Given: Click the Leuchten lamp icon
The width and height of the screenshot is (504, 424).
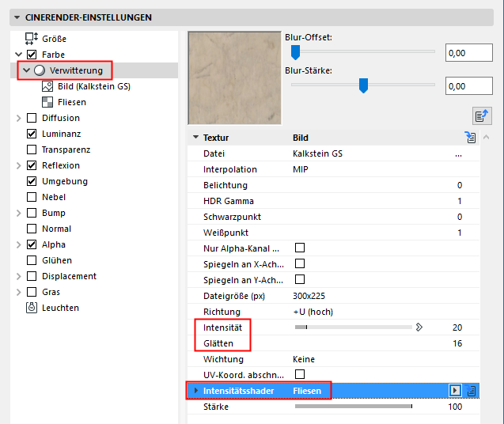Looking at the screenshot, I should pyautogui.click(x=32, y=308).
